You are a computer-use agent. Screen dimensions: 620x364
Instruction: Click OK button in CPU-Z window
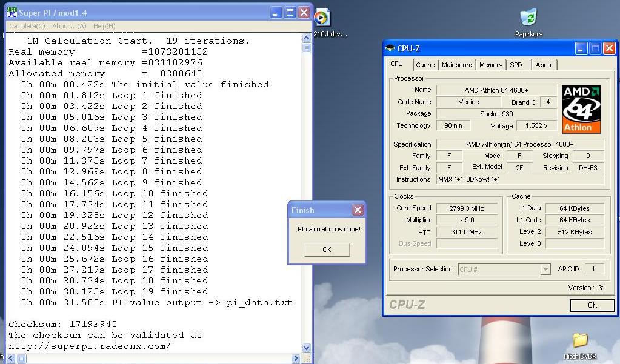click(592, 305)
